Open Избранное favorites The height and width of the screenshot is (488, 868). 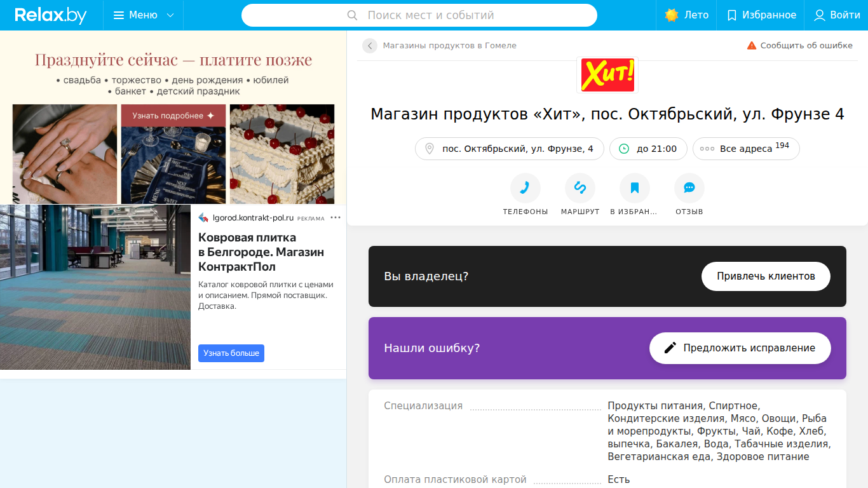click(x=761, y=15)
